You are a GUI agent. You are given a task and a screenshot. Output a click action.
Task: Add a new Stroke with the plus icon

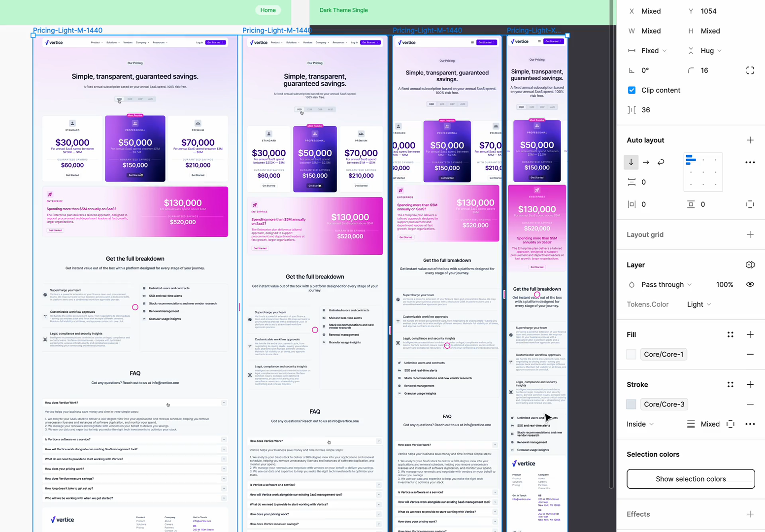[x=750, y=384]
